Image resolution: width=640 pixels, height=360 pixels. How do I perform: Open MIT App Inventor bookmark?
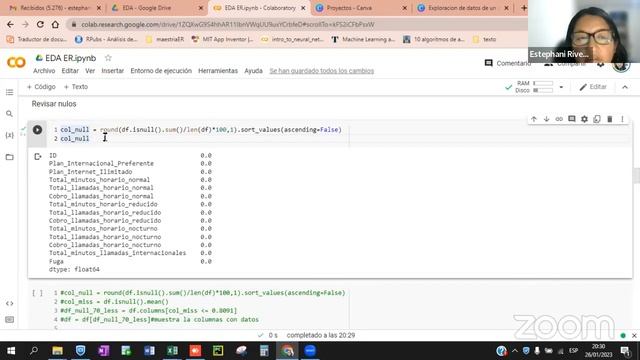point(222,39)
